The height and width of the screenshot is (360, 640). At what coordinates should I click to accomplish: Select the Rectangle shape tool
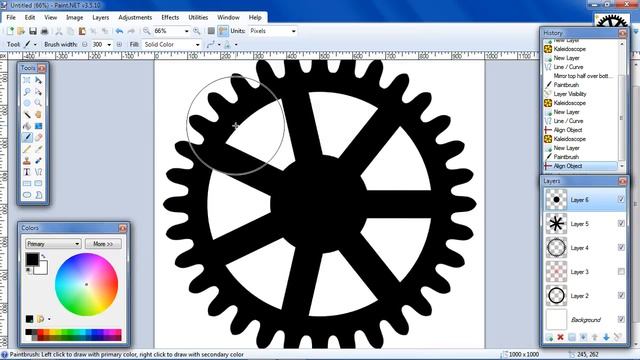pos(27,183)
